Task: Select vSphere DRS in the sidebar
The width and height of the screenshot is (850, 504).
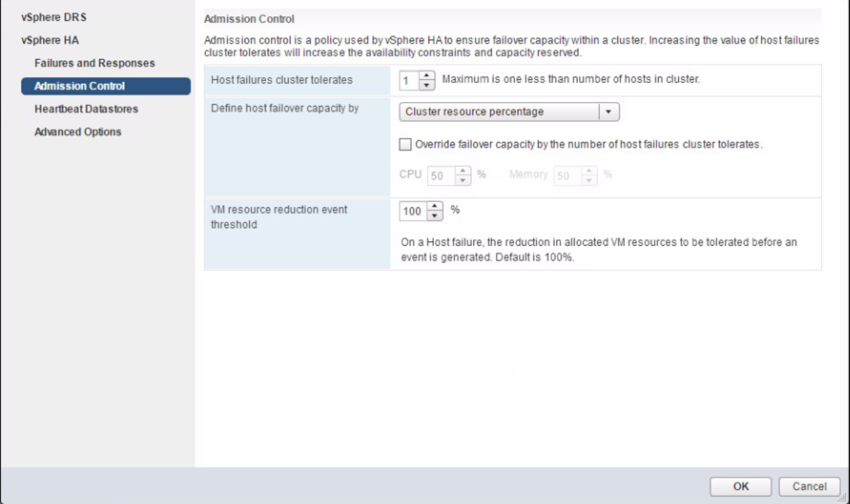Action: pyautogui.click(x=54, y=17)
